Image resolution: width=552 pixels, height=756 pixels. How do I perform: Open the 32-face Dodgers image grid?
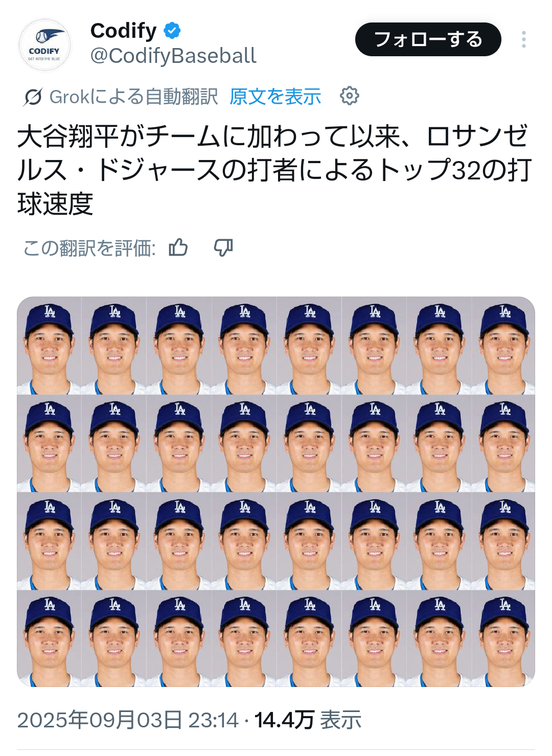pyautogui.click(x=276, y=492)
